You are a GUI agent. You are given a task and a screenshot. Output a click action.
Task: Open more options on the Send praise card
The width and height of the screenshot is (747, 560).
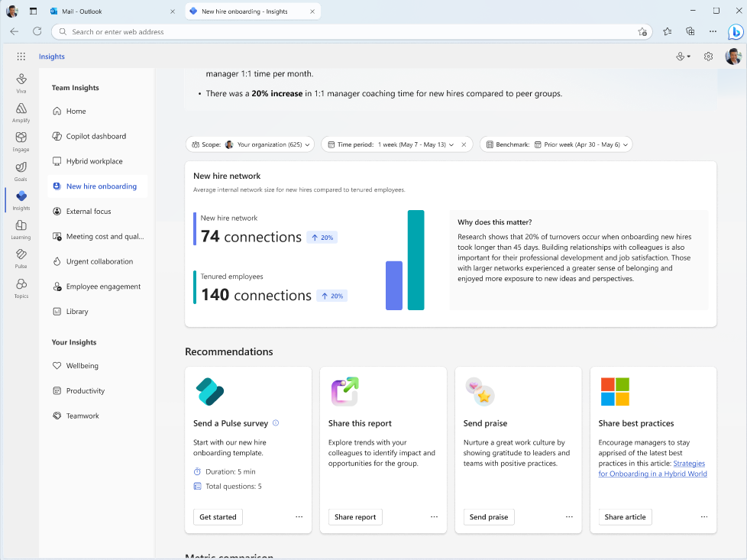click(569, 516)
